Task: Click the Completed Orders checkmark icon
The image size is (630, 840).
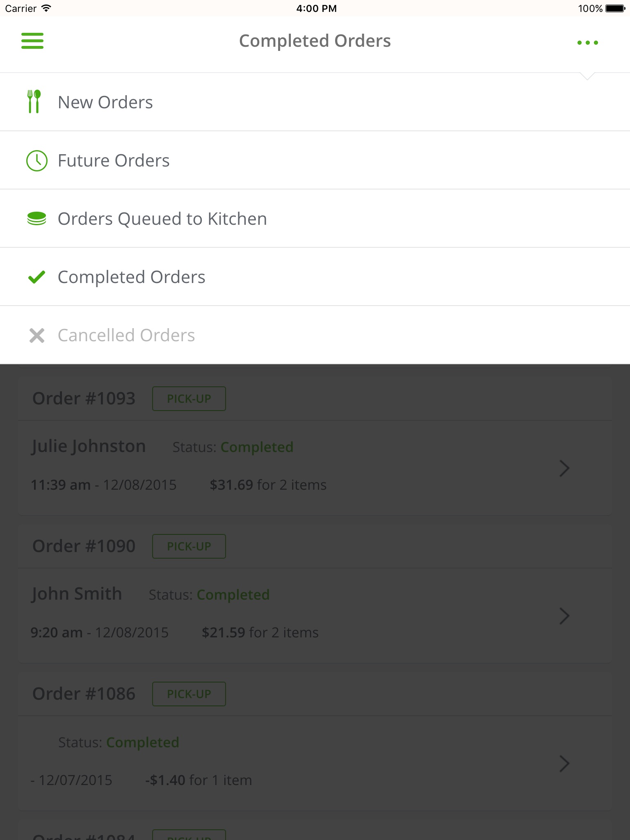Action: click(37, 277)
